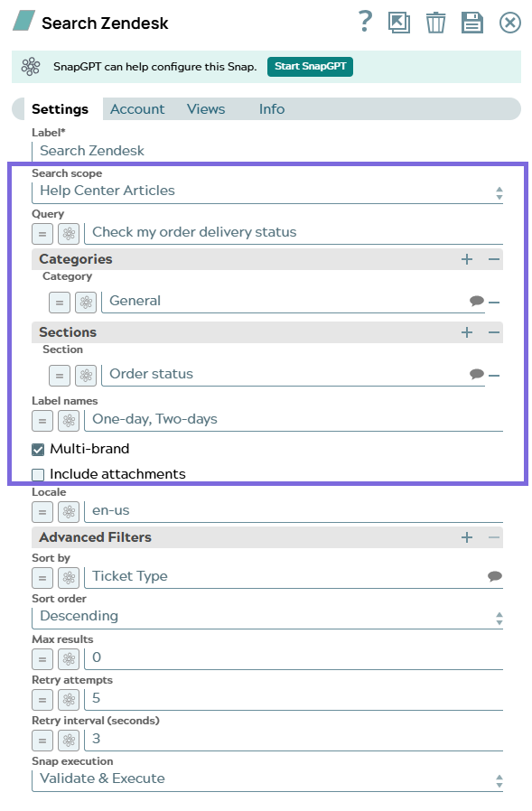Click the export/pop-out Snap icon
Viewport: 532px width, 811px height.
[x=399, y=23]
